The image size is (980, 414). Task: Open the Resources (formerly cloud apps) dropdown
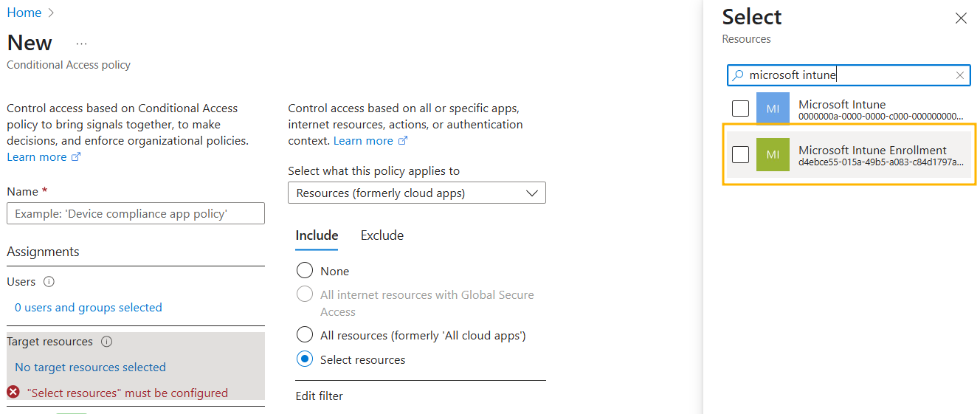click(x=417, y=193)
